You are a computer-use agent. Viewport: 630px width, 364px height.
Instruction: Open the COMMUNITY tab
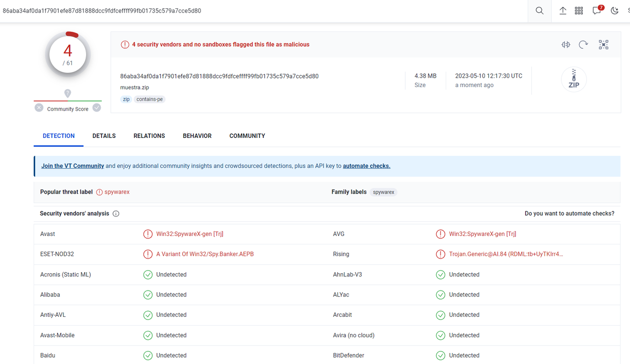pos(247,136)
